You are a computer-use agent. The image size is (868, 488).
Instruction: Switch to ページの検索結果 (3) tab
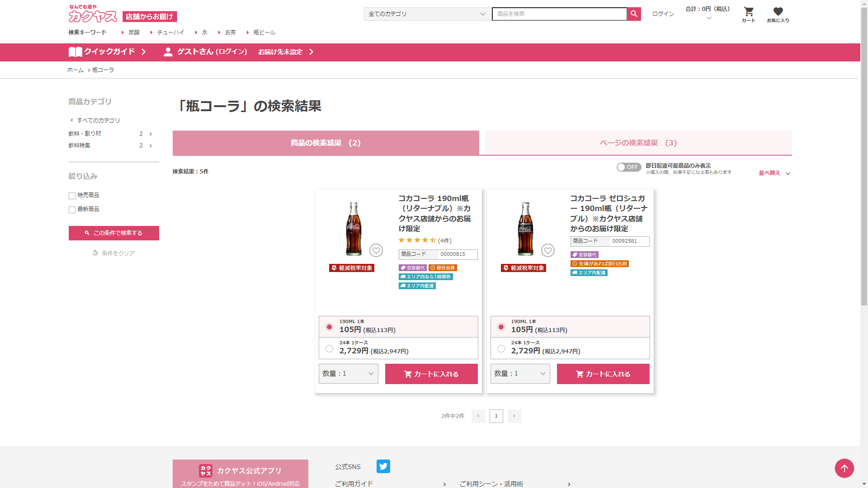tap(638, 143)
